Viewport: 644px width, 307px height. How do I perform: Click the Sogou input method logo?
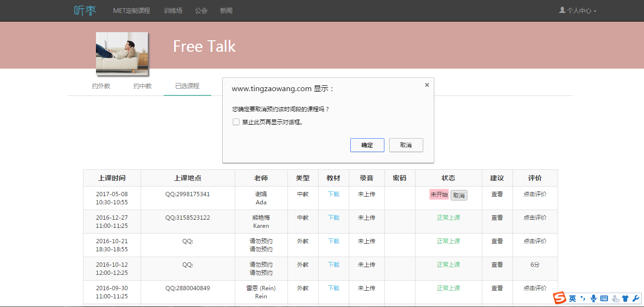560,298
